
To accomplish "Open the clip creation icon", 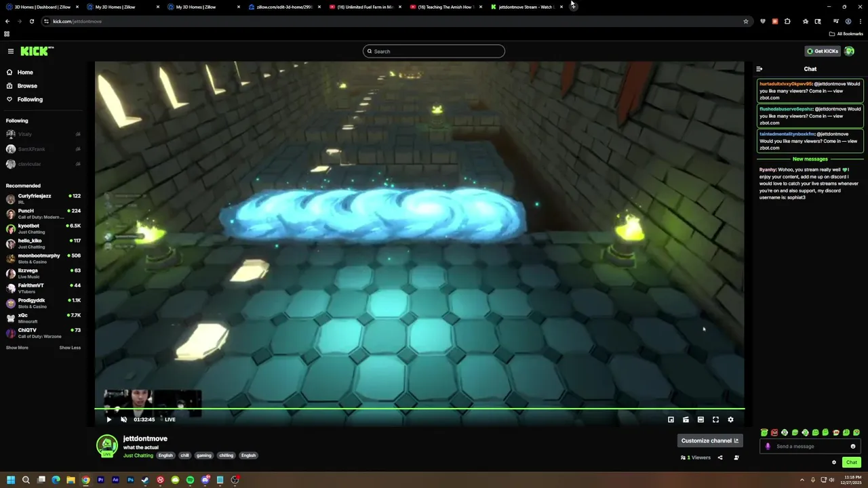I will tap(686, 420).
